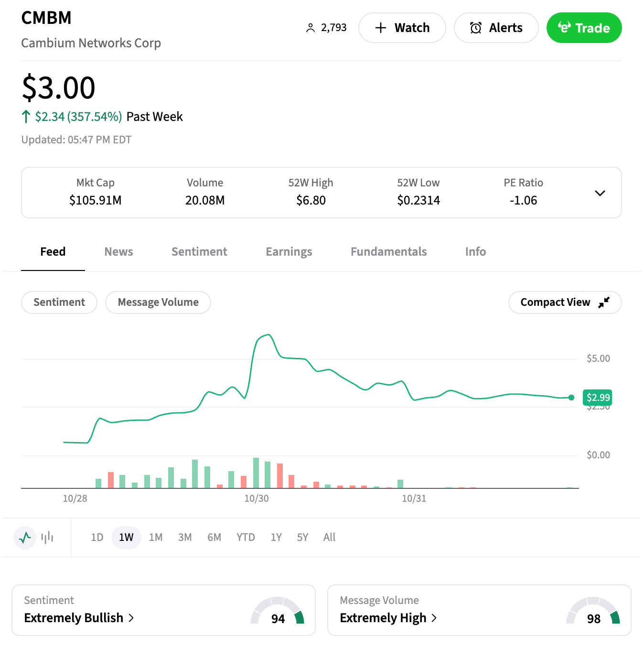Click the bull logo on Trade

point(564,28)
